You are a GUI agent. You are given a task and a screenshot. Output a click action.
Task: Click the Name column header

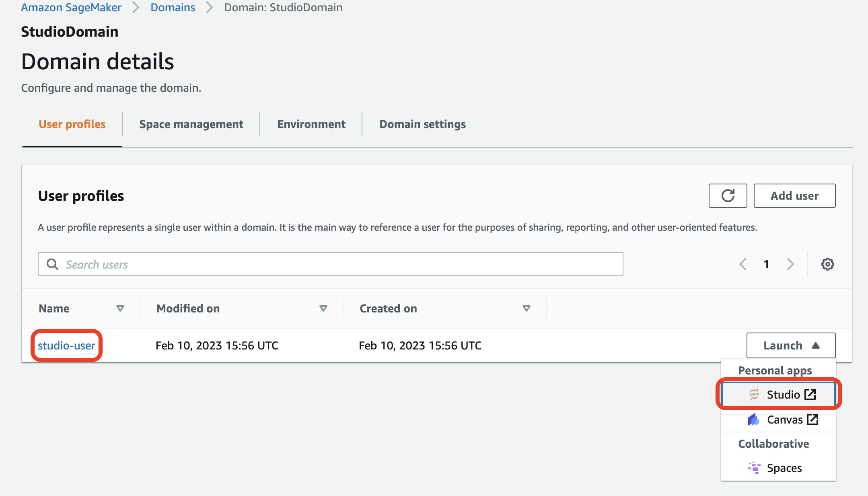pos(54,308)
